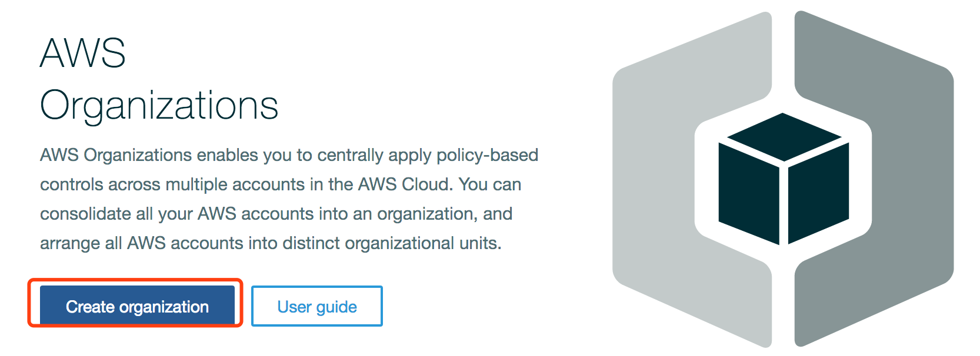Click the Organizations heading word
This screenshot has height=356, width=980.
click(x=159, y=106)
